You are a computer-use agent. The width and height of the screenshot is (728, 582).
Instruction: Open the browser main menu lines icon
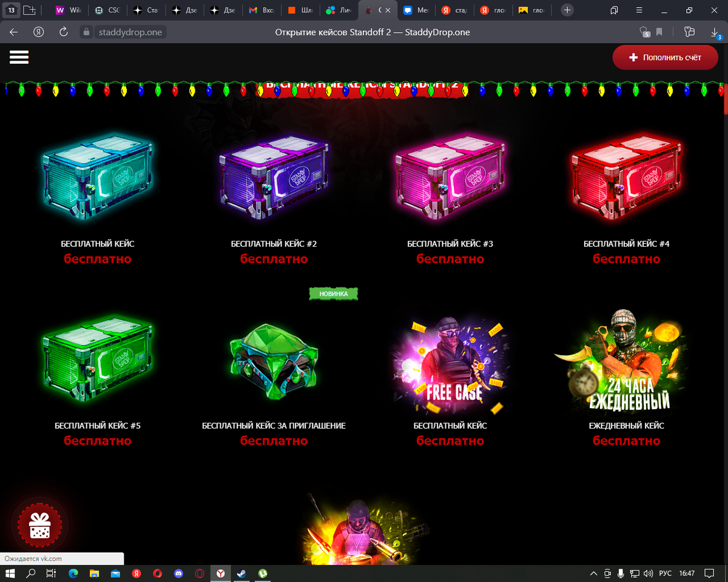tap(638, 10)
